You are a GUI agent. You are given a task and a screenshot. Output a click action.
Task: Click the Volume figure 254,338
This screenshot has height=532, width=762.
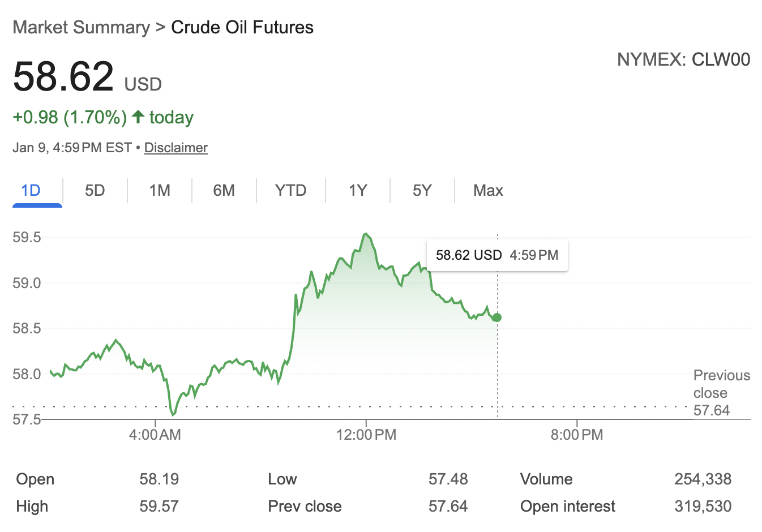[x=704, y=479]
